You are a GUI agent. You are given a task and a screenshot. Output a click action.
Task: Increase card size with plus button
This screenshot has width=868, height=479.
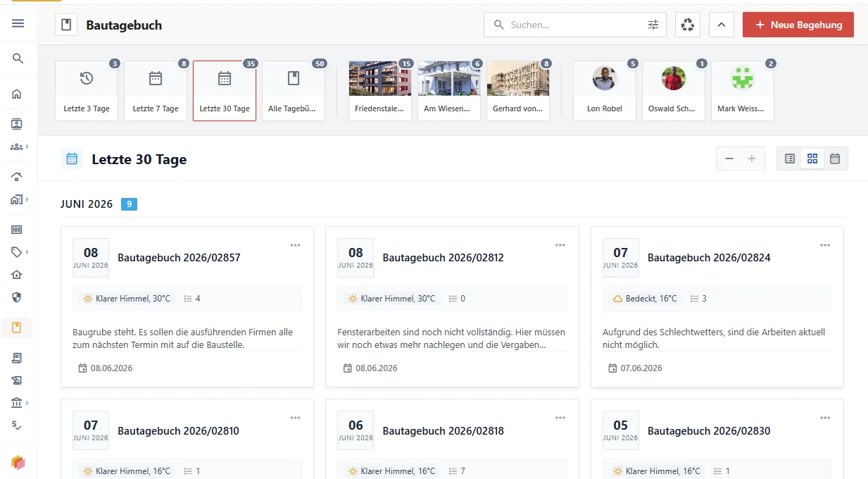click(x=752, y=158)
